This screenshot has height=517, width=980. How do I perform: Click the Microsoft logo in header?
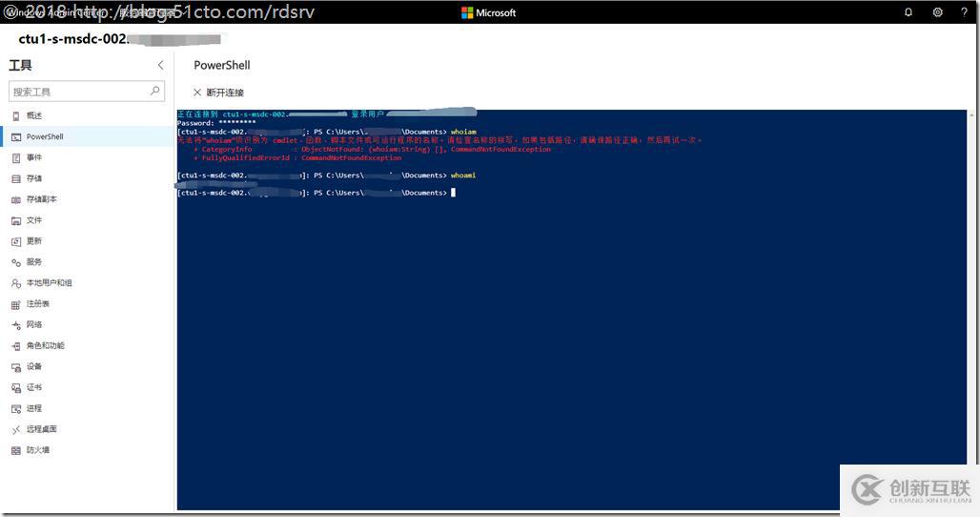pyautogui.click(x=488, y=12)
